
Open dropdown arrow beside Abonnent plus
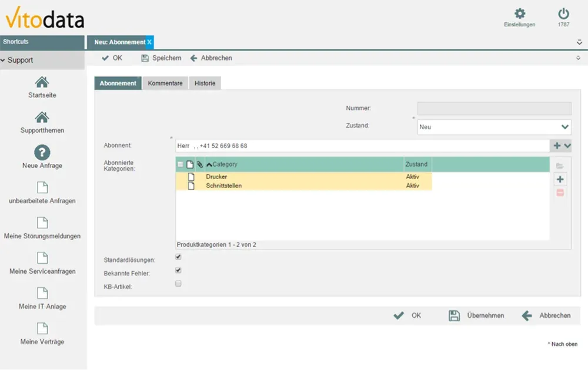click(x=567, y=146)
